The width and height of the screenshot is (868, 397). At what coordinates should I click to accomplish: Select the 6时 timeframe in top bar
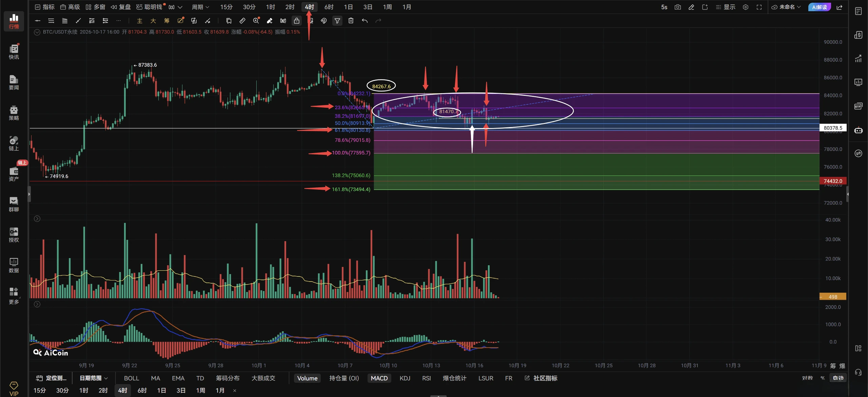(329, 7)
